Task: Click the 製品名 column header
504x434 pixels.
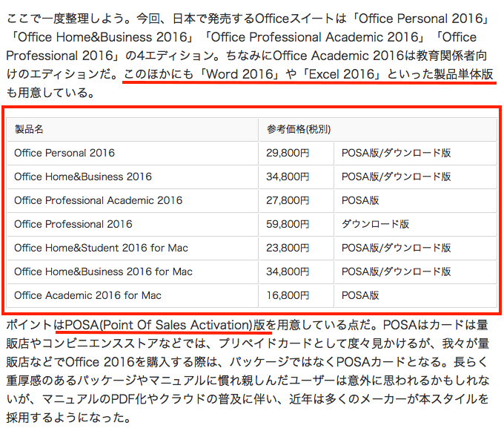Action: [133, 130]
